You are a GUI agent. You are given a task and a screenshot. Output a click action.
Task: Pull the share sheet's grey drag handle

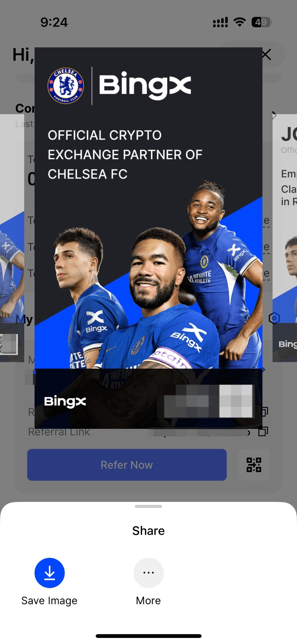click(x=148, y=506)
